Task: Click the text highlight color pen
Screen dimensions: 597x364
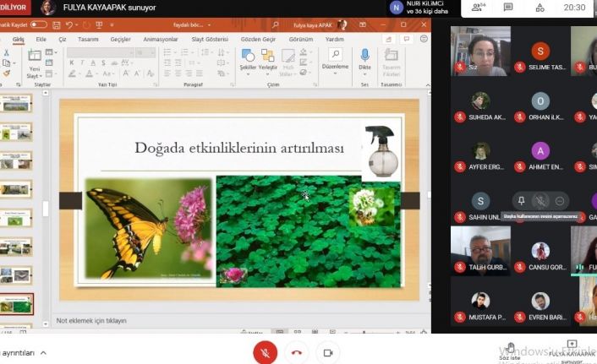Action: [72, 73]
